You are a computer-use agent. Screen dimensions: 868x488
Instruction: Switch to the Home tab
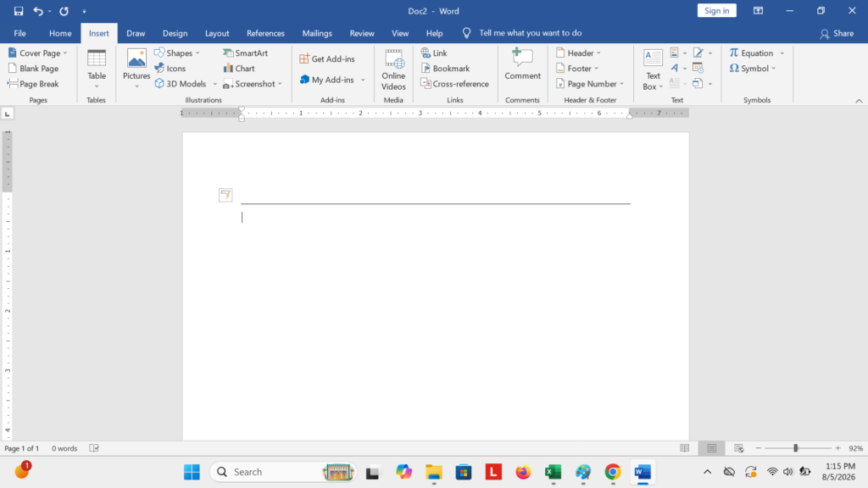click(x=60, y=33)
